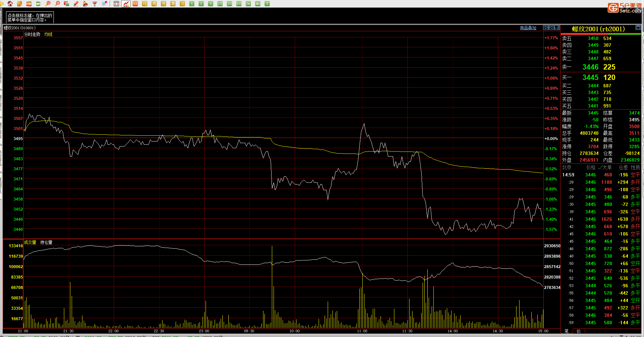644x337 pixels.
Task: Click the 仓差 column header
Action: pyautogui.click(x=623, y=167)
